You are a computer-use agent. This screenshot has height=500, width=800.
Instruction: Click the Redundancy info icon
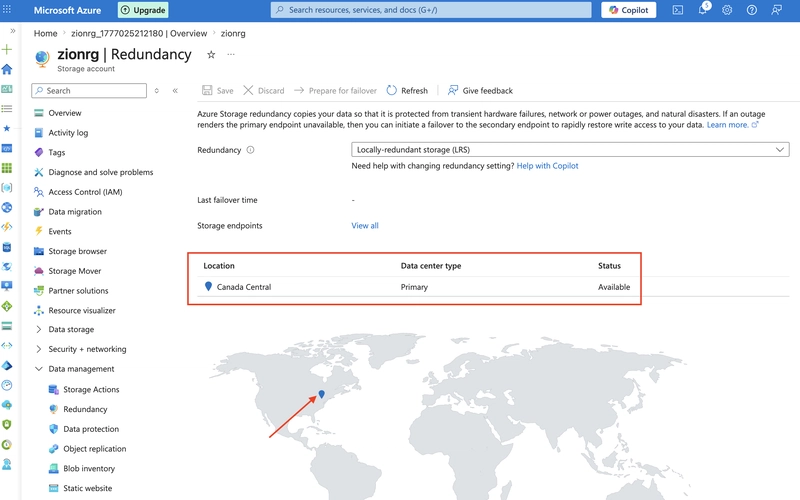[x=251, y=150]
